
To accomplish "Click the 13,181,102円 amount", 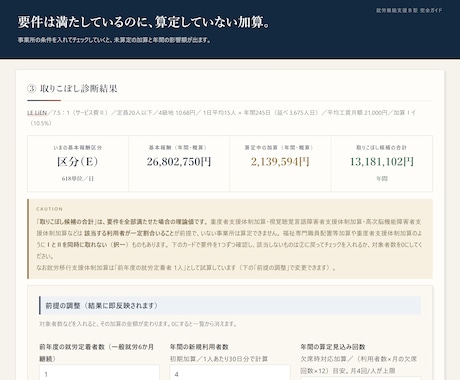I will pos(382,162).
